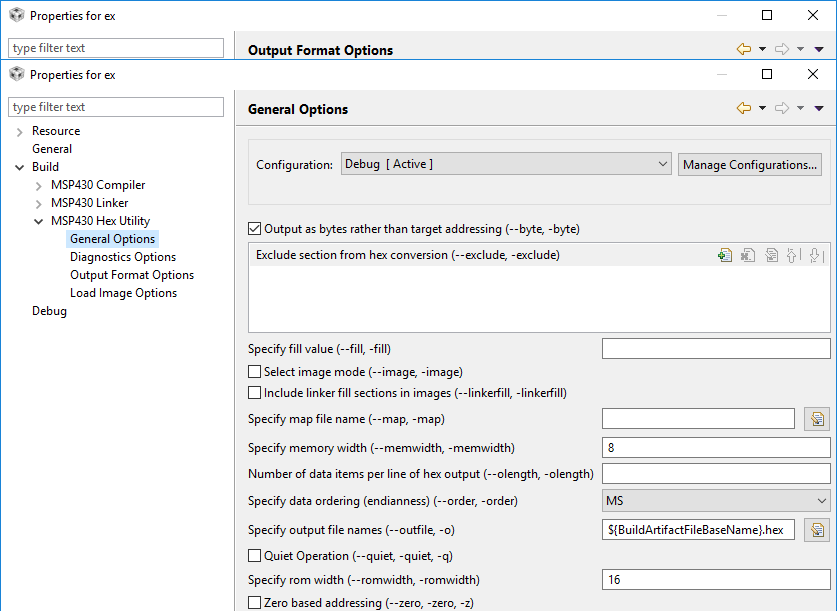Click the back arrow in General Options header
The width and height of the screenshot is (837, 611).
point(743,109)
